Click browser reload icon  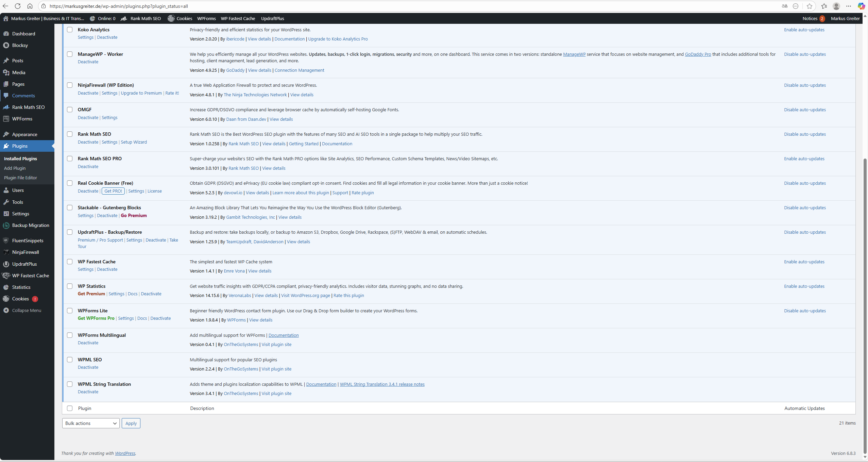pyautogui.click(x=18, y=6)
